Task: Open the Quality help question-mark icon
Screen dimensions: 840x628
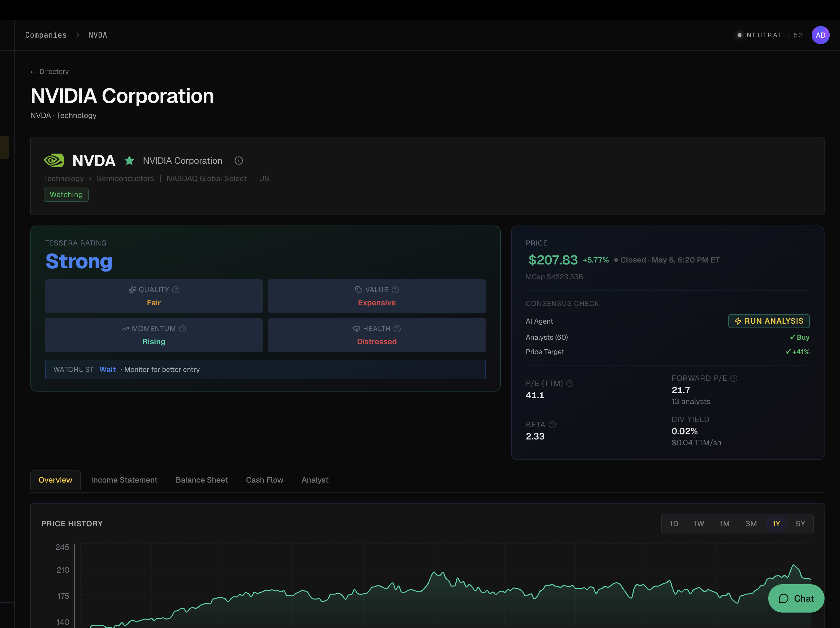Action: [x=176, y=290]
